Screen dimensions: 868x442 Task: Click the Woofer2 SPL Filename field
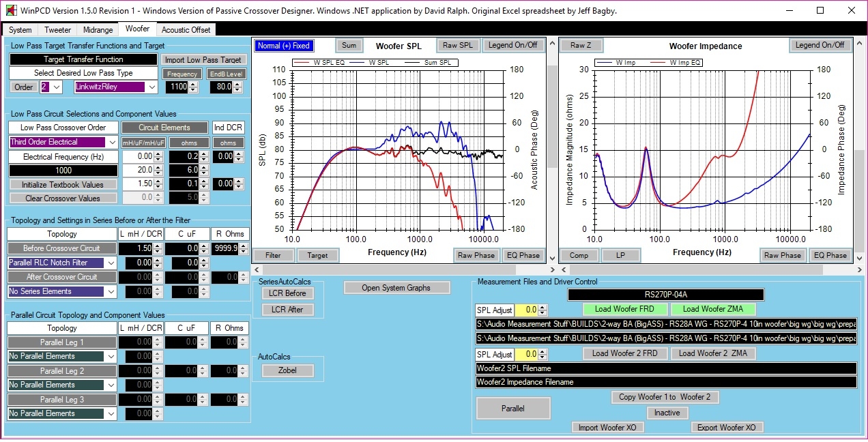click(x=665, y=368)
